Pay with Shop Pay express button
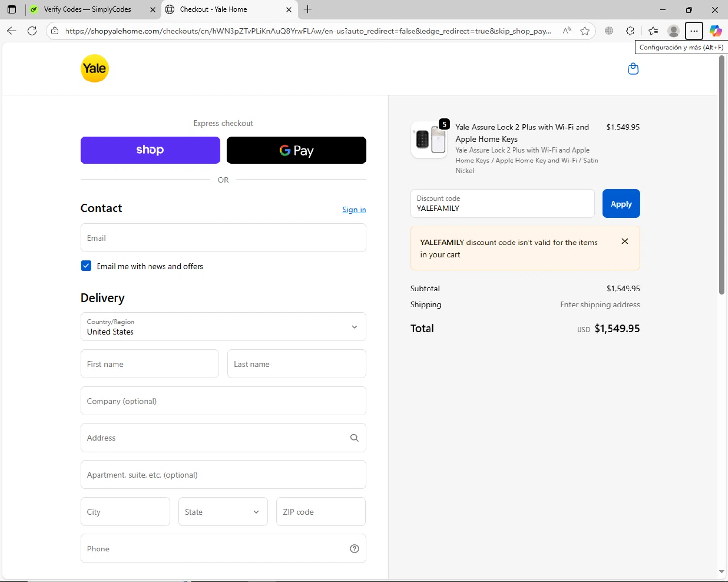728x582 pixels. 150,150
